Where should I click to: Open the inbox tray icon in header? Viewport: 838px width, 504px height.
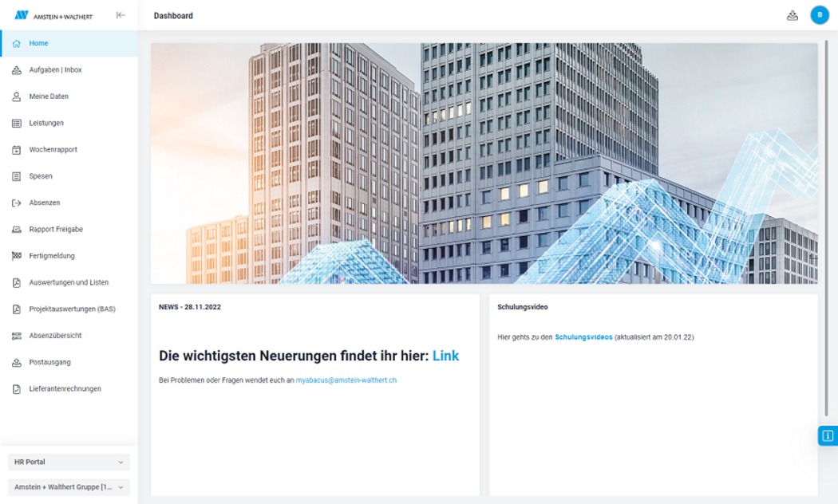792,15
